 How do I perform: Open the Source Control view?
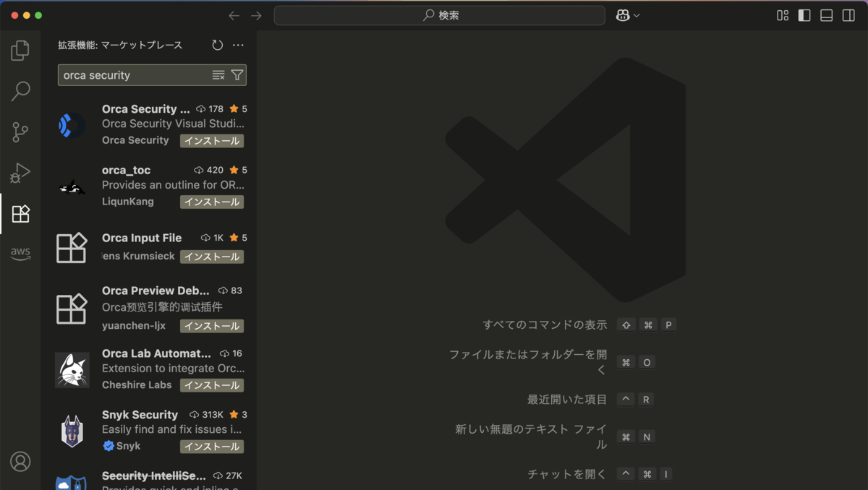click(20, 132)
